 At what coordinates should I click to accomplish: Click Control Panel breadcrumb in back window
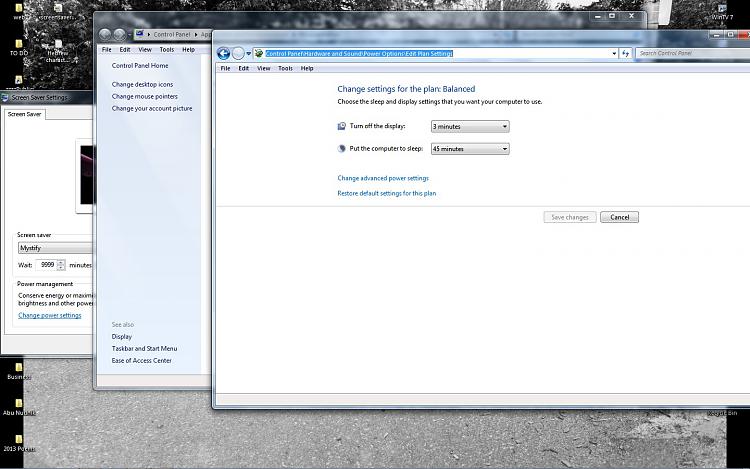point(172,34)
